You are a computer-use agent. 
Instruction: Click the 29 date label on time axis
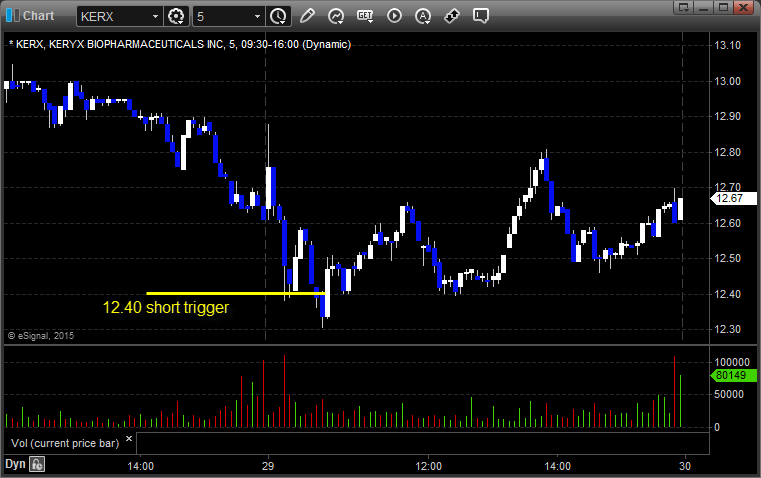[268, 466]
